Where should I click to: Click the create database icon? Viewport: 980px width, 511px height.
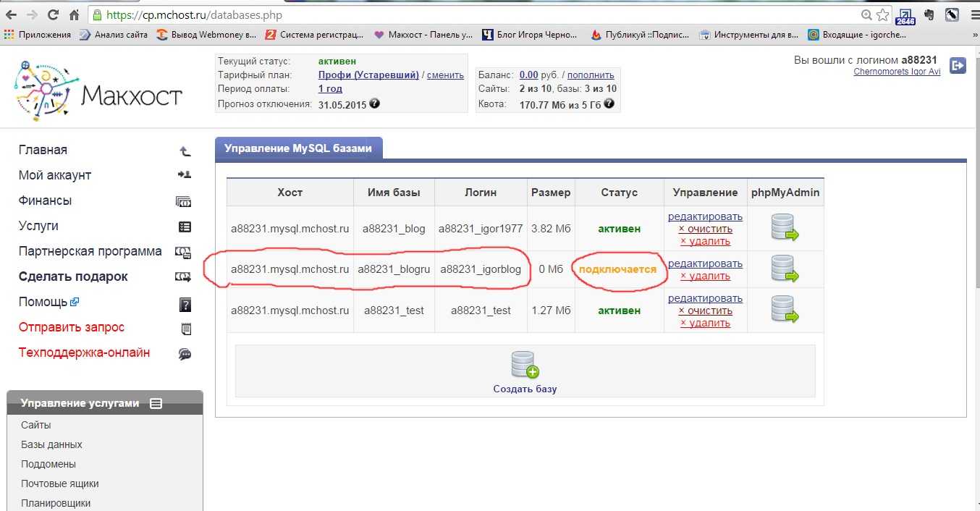pos(525,365)
